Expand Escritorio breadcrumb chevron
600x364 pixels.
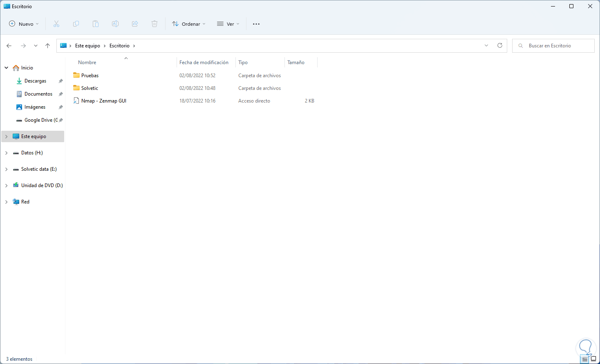(134, 46)
